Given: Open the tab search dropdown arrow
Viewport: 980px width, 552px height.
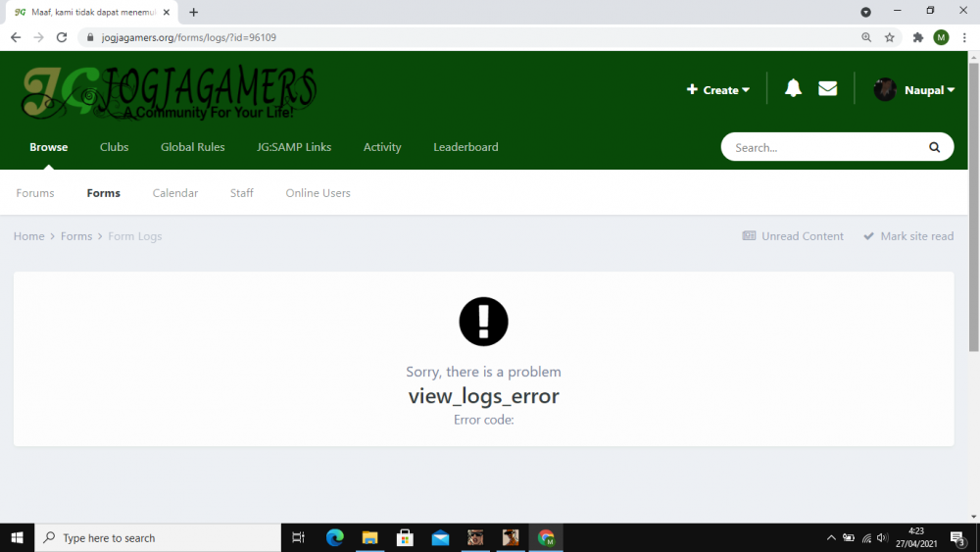Looking at the screenshot, I should (865, 12).
